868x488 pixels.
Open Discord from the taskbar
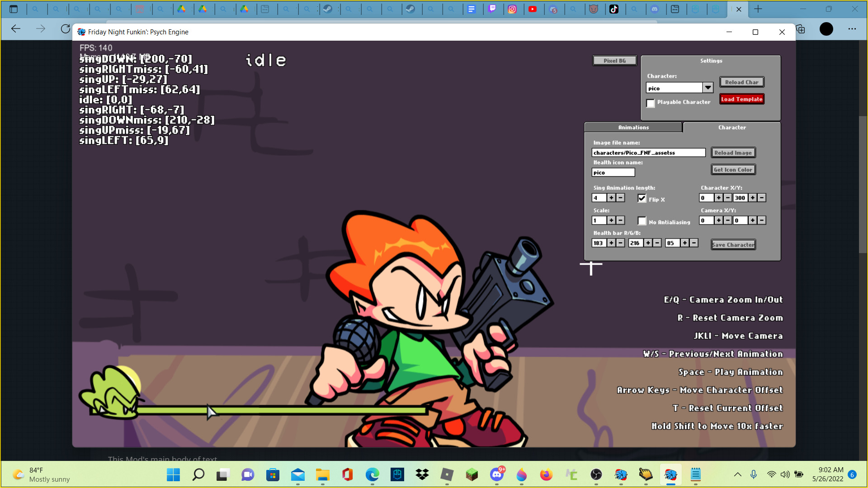point(497,475)
